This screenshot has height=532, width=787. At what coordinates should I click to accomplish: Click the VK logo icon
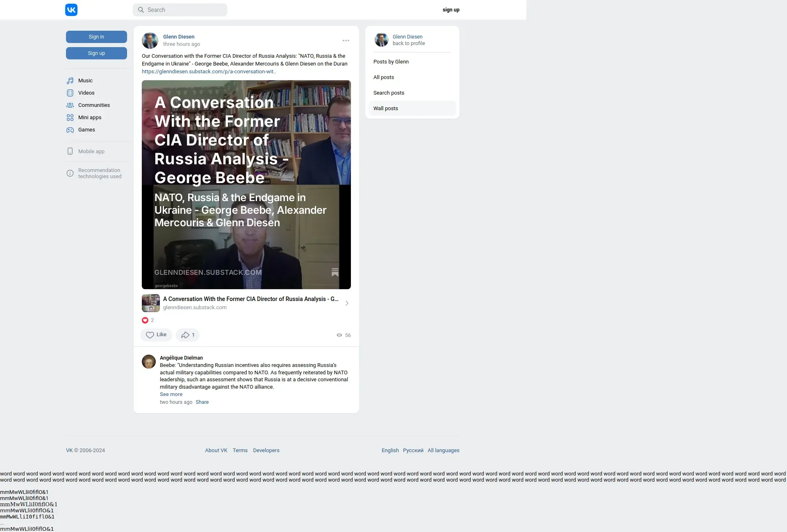pos(71,10)
